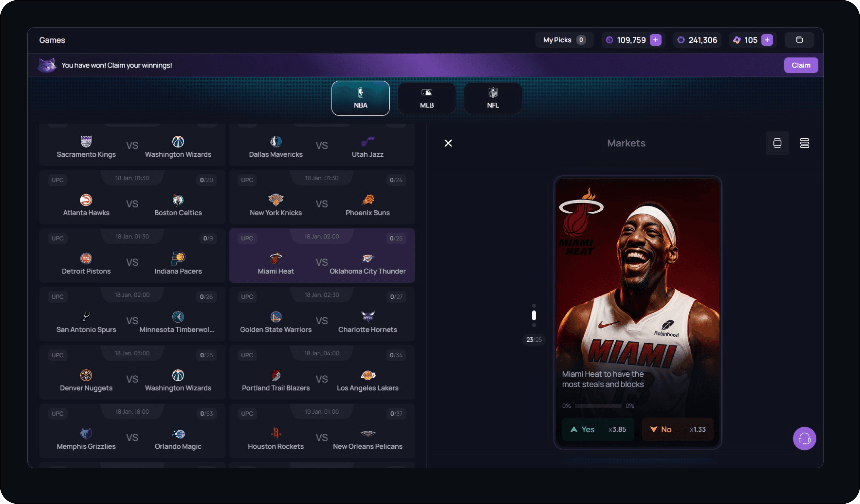This screenshot has height=504, width=860.
Task: Switch Markets to list view icon
Action: click(x=804, y=143)
